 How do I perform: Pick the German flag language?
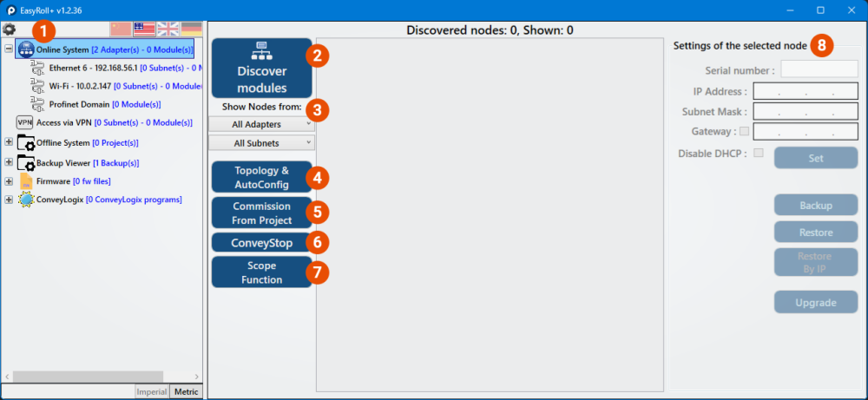point(192,29)
